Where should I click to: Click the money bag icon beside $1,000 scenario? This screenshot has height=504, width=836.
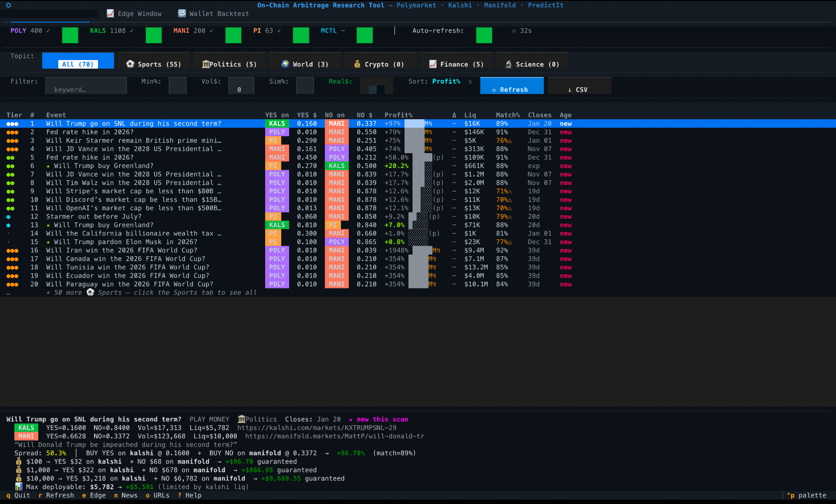[18, 470]
